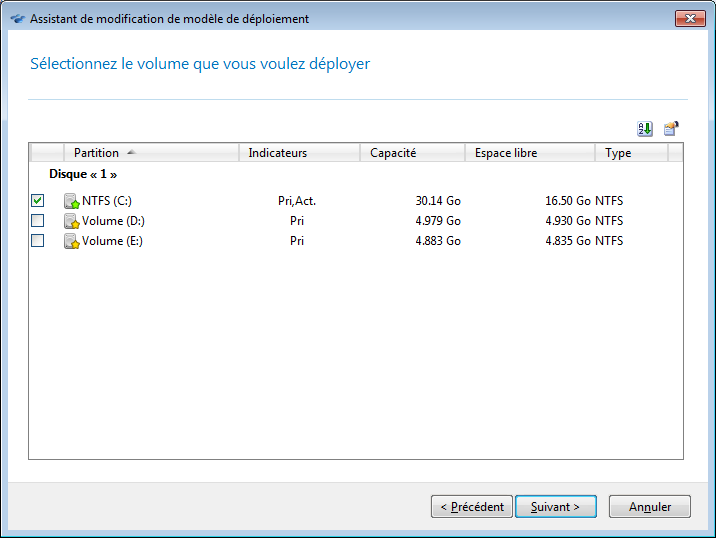Click the properties icon above the list
This screenshot has height=538, width=716.
click(671, 129)
